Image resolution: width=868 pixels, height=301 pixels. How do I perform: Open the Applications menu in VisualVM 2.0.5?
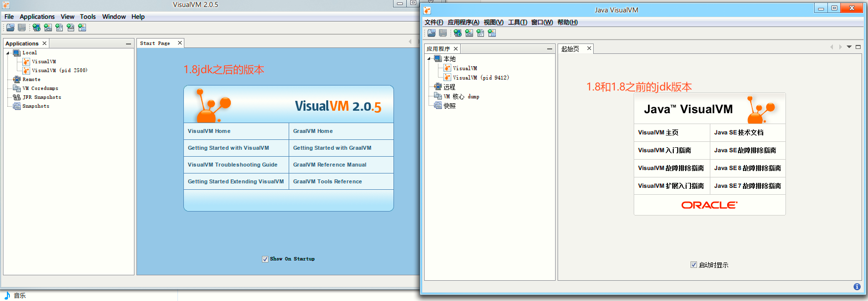pos(37,17)
